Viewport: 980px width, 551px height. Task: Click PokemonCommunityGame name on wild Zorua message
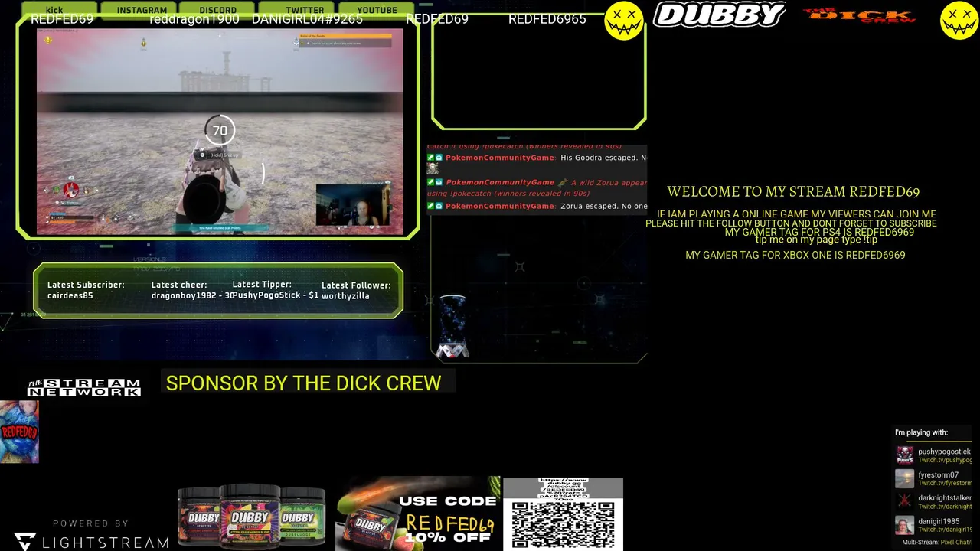(499, 183)
